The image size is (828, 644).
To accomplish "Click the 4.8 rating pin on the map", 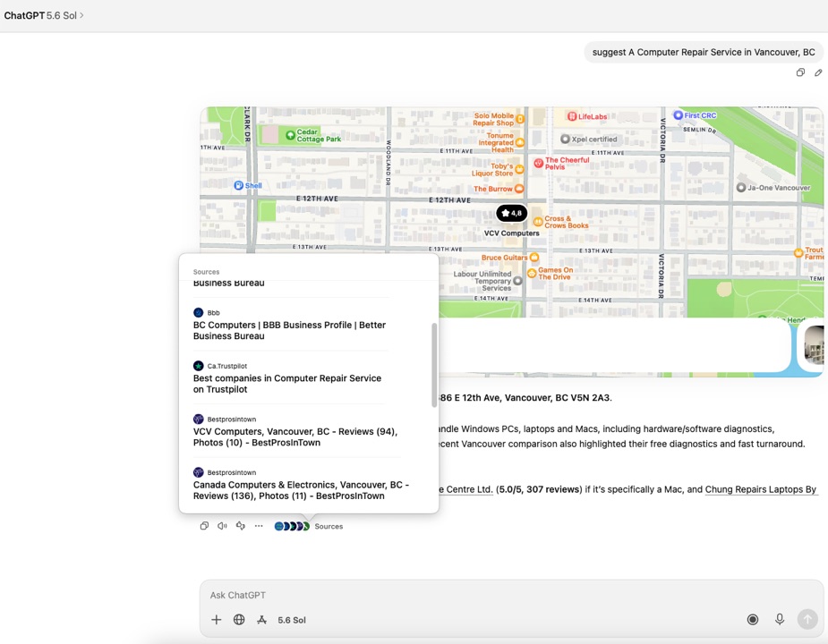I will tap(512, 213).
